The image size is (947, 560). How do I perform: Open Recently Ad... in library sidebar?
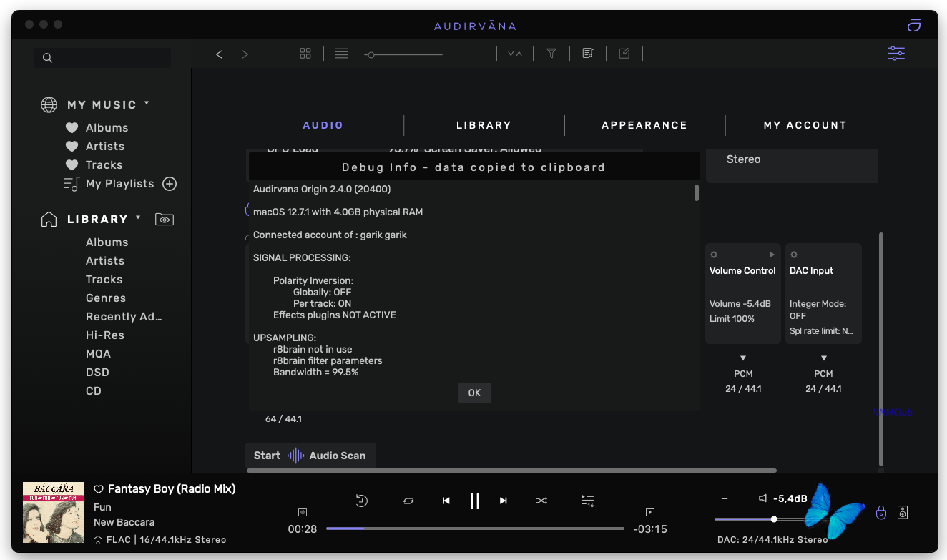124,317
